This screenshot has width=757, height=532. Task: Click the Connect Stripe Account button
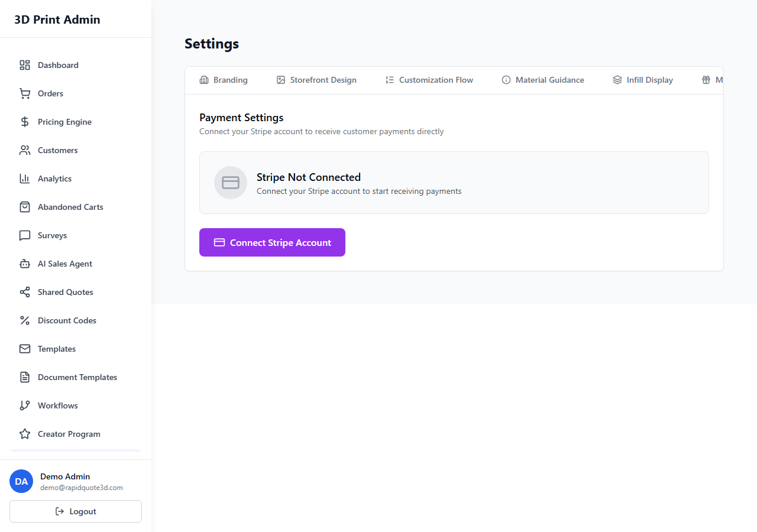tap(272, 242)
